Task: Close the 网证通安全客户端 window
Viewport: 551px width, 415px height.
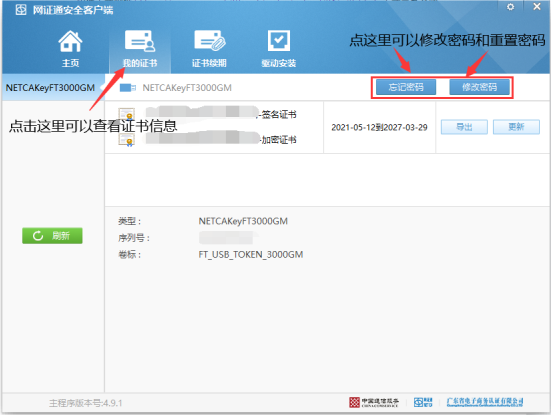Action: tap(537, 6)
